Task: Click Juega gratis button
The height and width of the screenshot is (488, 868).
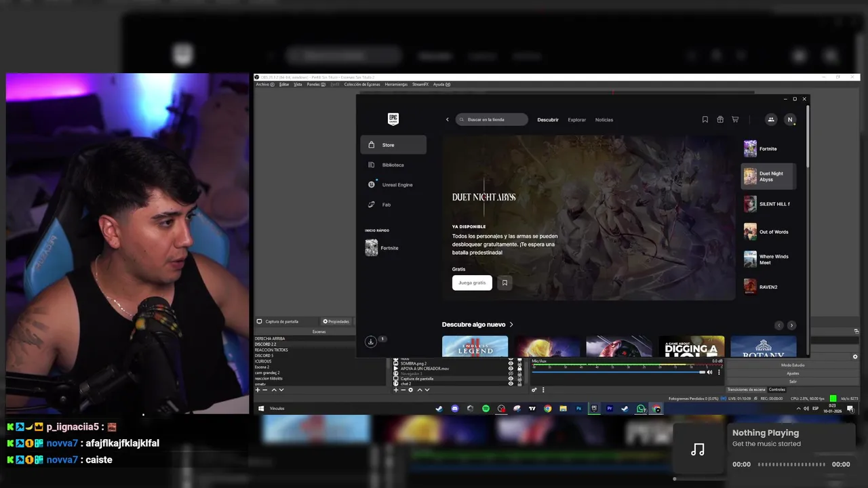Action: (472, 283)
